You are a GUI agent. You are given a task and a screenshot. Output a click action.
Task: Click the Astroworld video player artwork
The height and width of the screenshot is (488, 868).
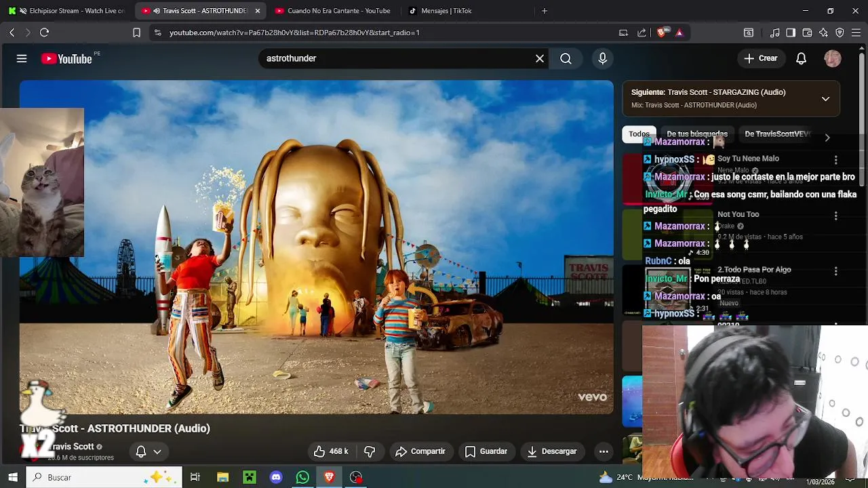pos(316,247)
